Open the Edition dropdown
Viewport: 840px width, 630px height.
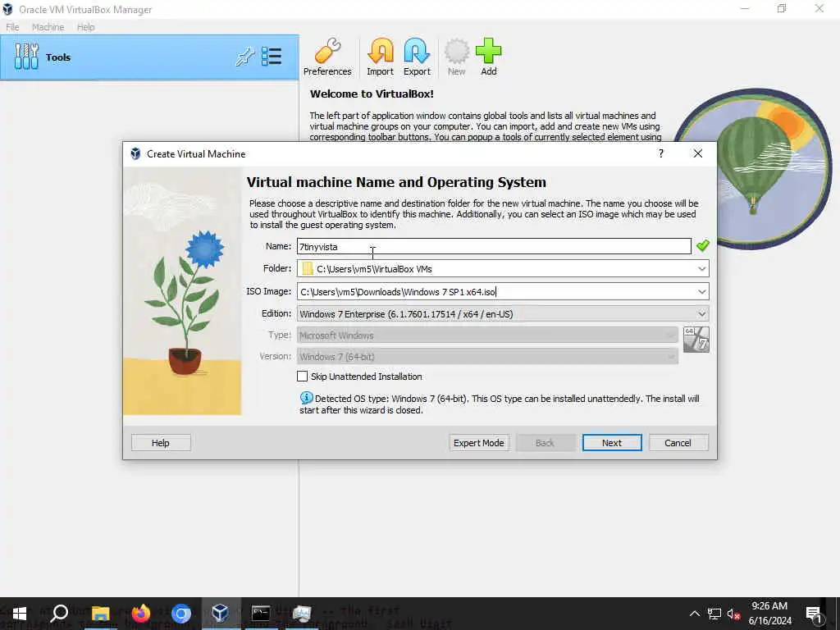[x=503, y=314]
